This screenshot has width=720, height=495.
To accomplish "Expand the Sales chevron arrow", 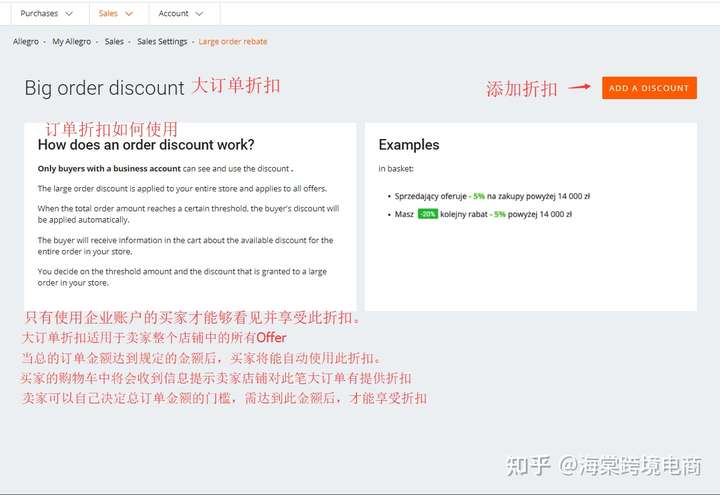I will [x=129, y=14].
